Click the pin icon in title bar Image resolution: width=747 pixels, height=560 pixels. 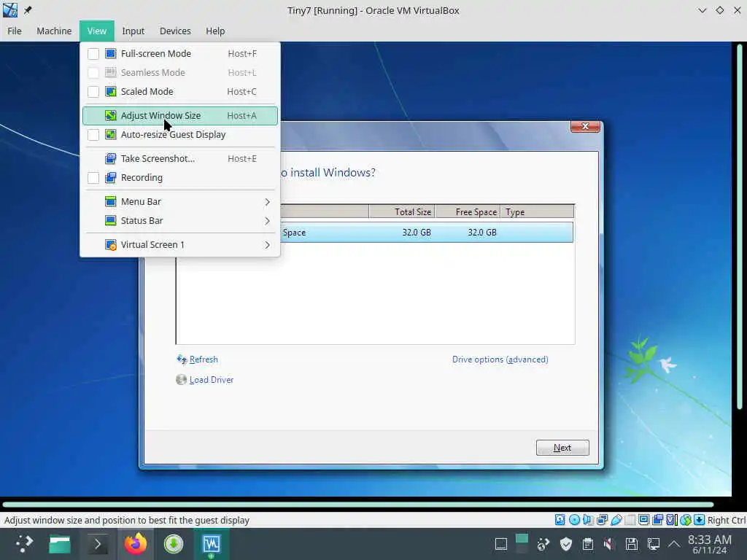(x=28, y=10)
